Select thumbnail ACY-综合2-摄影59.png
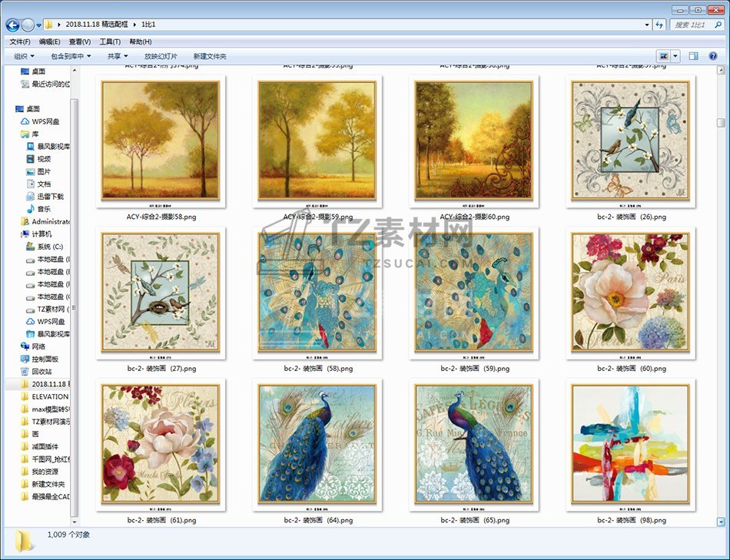This screenshot has width=730, height=560. 317,141
